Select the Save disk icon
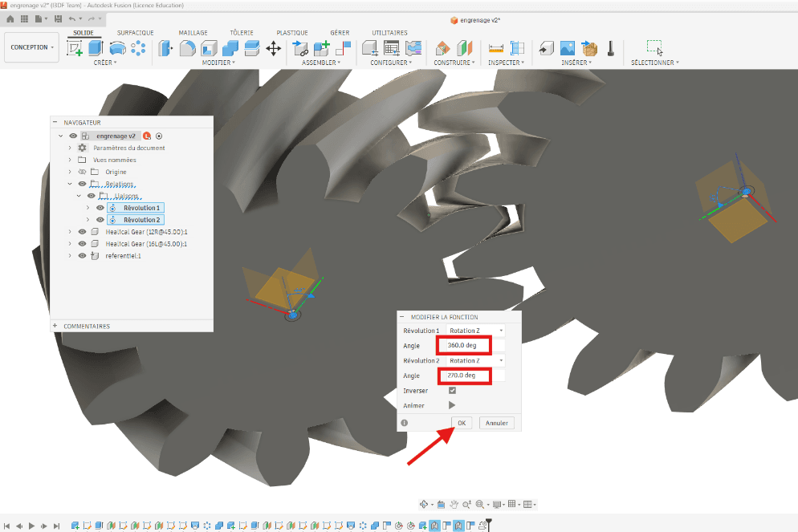 [x=58, y=18]
